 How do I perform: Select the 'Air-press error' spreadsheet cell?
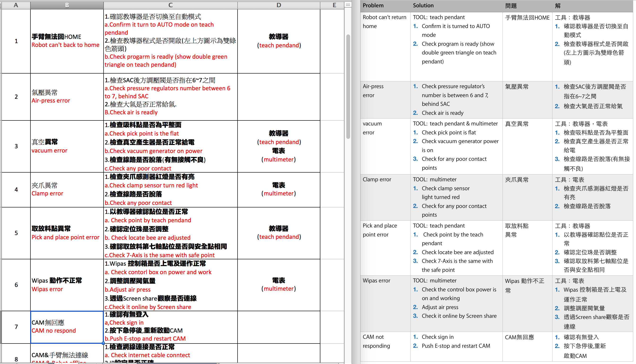coord(67,97)
